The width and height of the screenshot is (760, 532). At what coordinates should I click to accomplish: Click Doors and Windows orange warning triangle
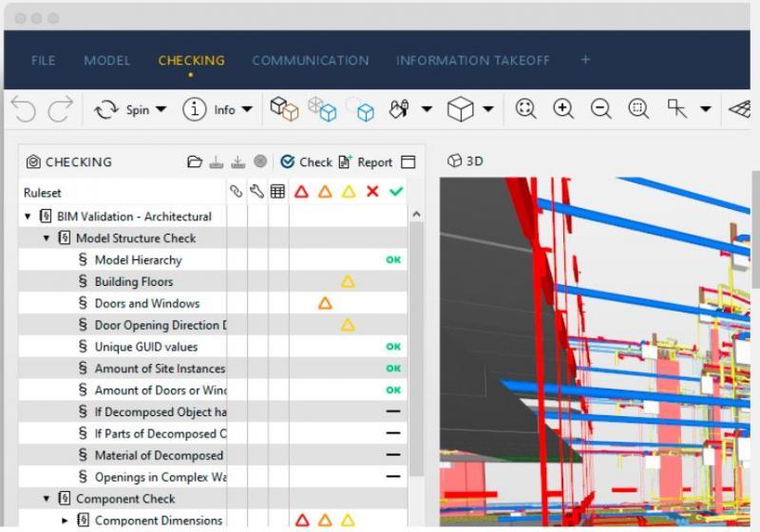click(325, 303)
